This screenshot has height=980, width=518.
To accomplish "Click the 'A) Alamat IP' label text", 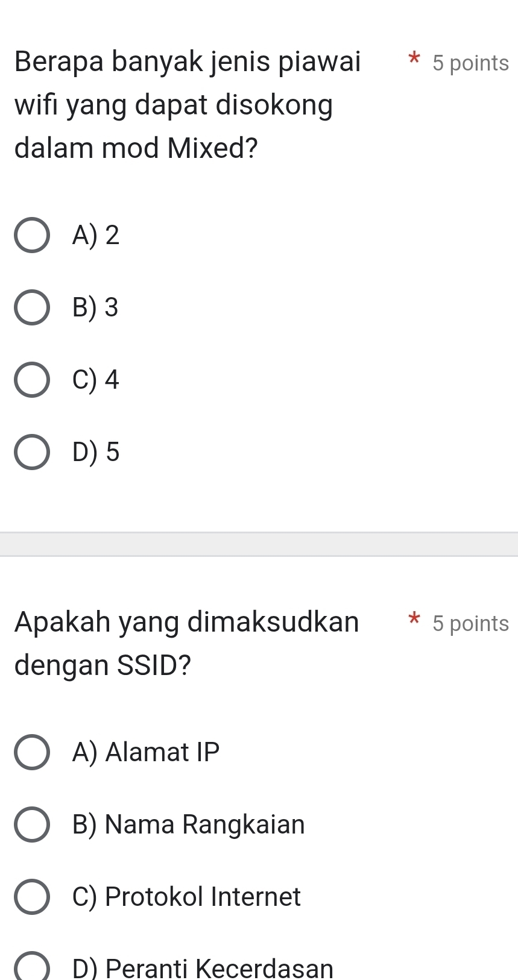I will pyautogui.click(x=146, y=752).
